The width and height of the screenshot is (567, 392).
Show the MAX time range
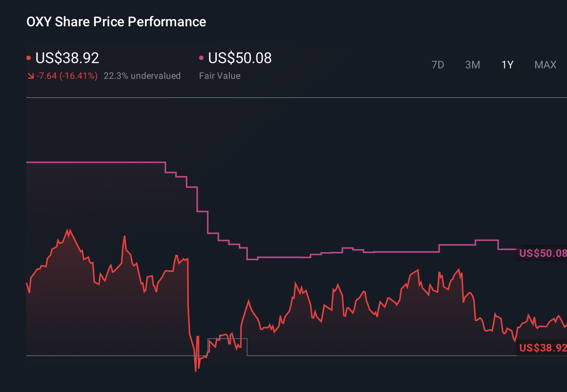[545, 65]
